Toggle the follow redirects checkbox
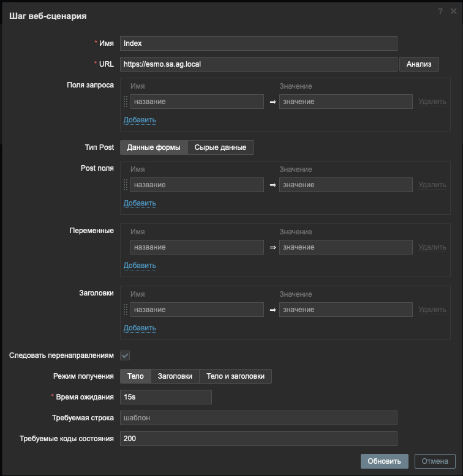The height and width of the screenshot is (476, 463). [125, 355]
